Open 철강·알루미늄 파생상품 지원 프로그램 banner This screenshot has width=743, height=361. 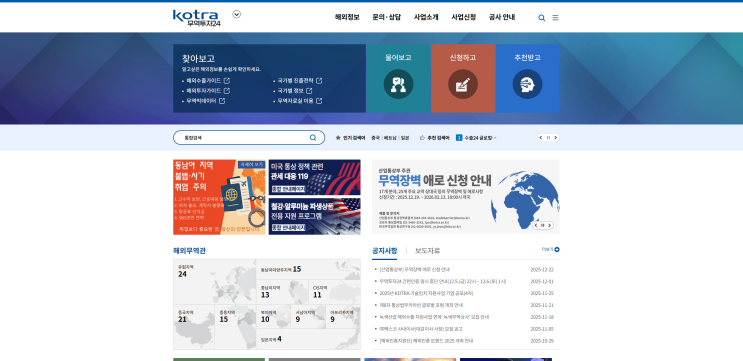pos(314,216)
